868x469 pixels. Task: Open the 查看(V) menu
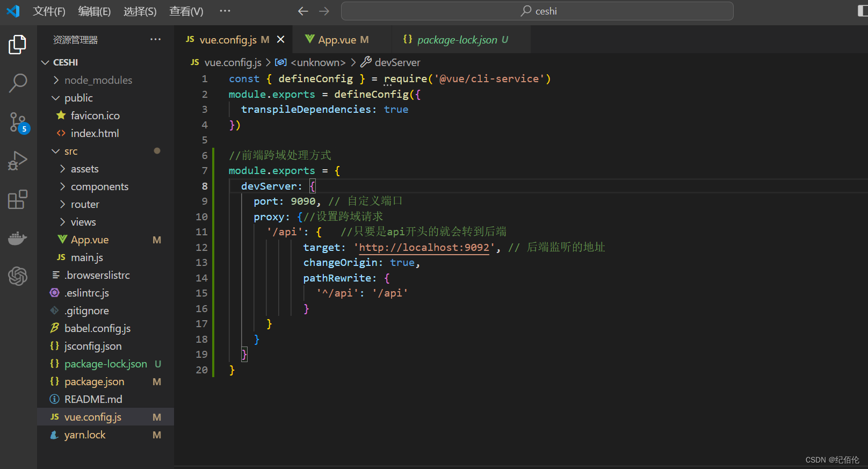pyautogui.click(x=186, y=11)
